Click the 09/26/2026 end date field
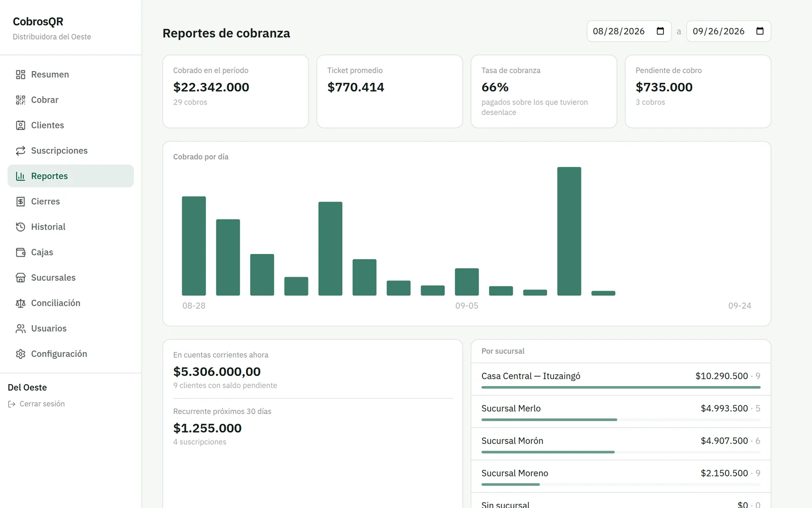812x508 pixels. [728, 31]
